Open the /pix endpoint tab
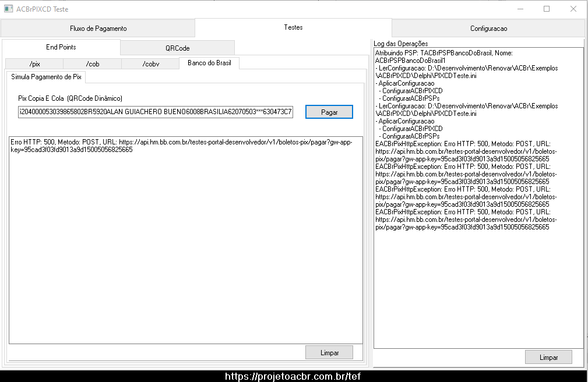 point(34,63)
